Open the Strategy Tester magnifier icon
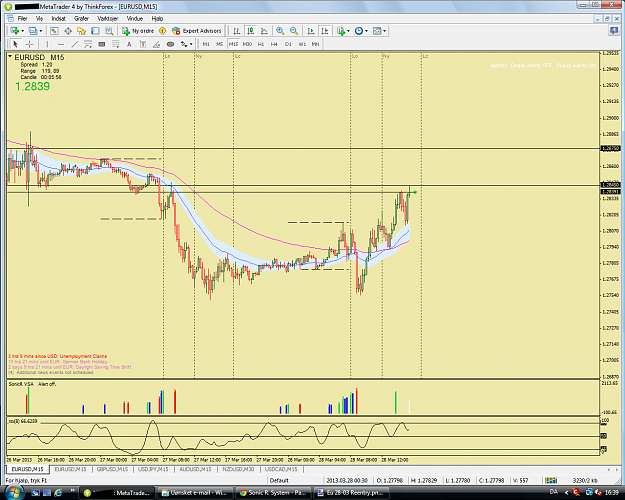This screenshot has height=500, width=625. pos(109,31)
